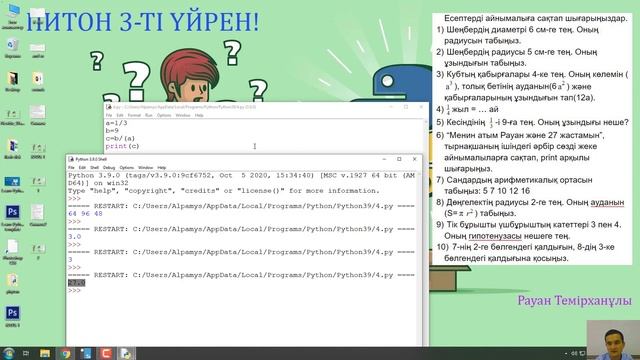
Task: Click the presenter webcam thumbnail
Action: 613,340
